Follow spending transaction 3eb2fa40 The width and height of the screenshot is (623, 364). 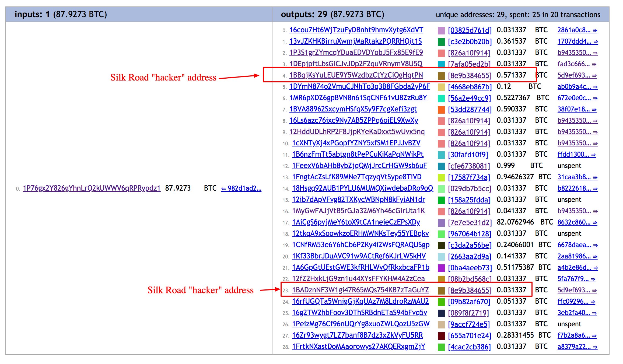click(x=577, y=313)
